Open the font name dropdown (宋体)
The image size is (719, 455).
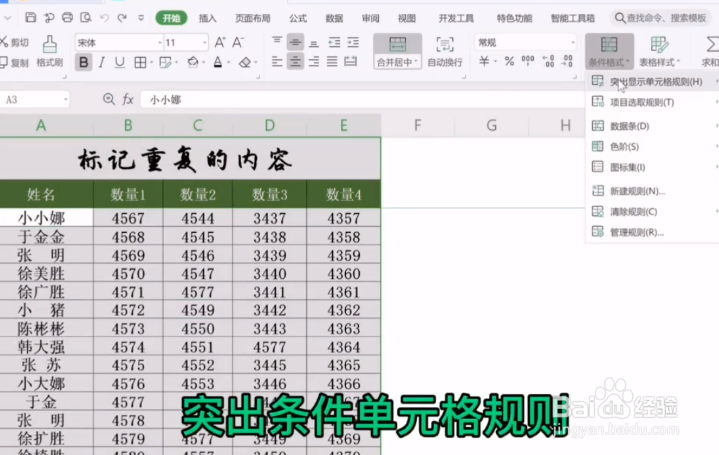coord(160,43)
